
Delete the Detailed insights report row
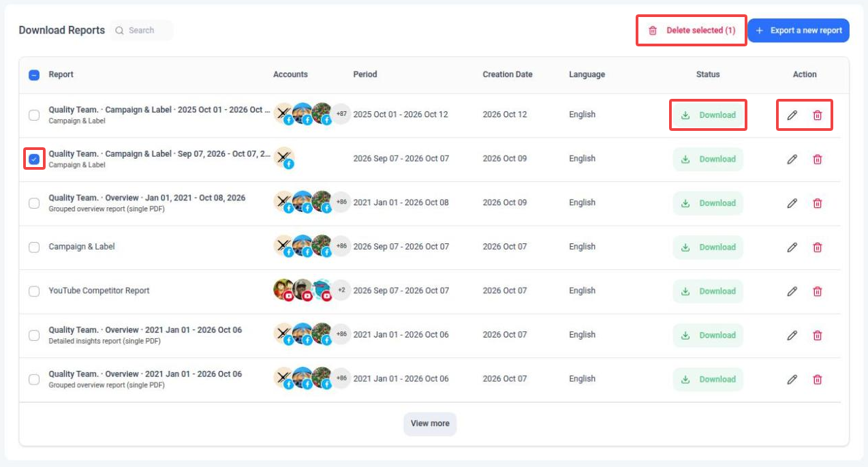[818, 335]
